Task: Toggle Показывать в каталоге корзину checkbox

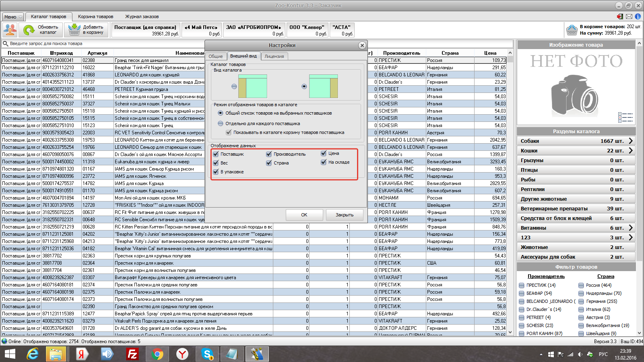Action: pos(229,132)
